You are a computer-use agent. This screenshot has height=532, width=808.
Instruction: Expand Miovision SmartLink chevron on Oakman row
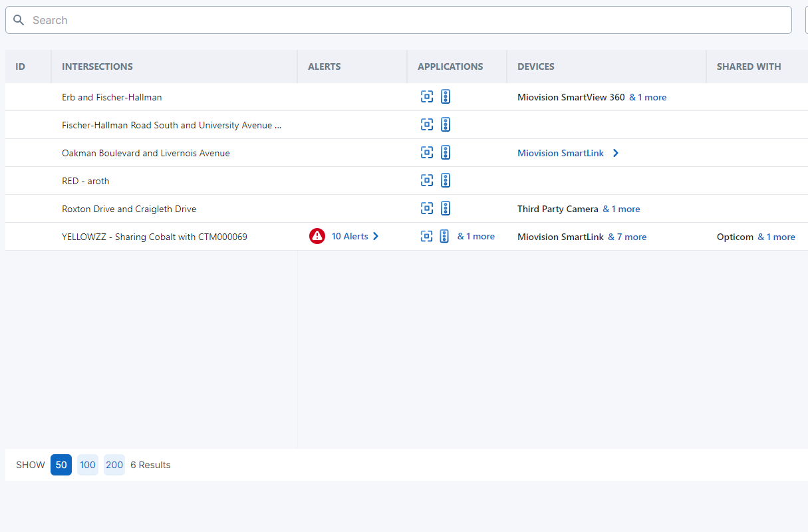pos(615,153)
